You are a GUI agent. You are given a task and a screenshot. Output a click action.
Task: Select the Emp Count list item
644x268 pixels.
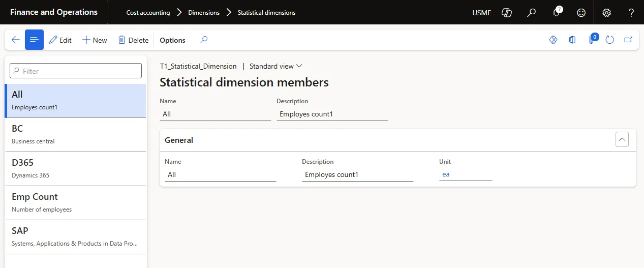click(x=75, y=203)
